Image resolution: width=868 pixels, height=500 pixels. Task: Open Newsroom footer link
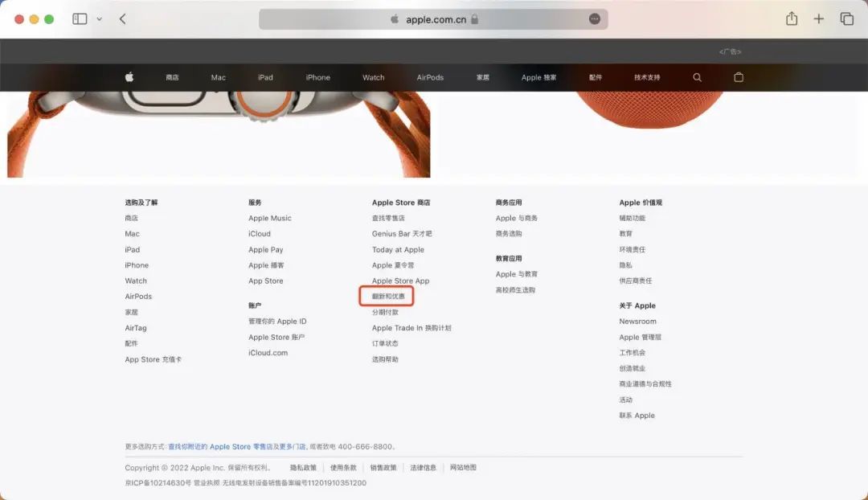637,322
